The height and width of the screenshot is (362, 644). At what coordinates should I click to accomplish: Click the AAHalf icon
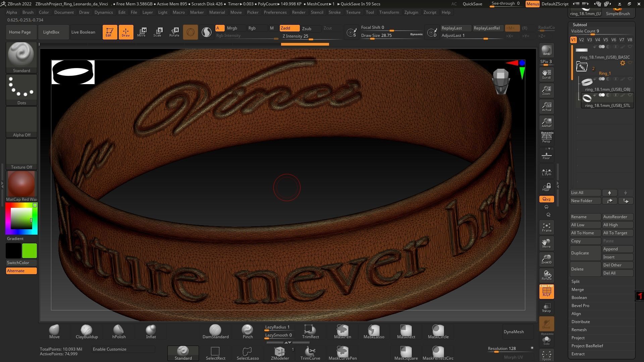(546, 122)
